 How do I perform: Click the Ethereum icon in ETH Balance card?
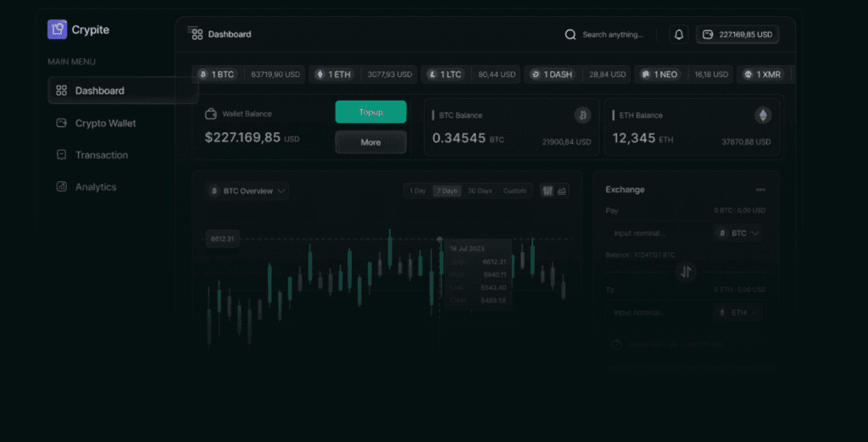pyautogui.click(x=763, y=115)
